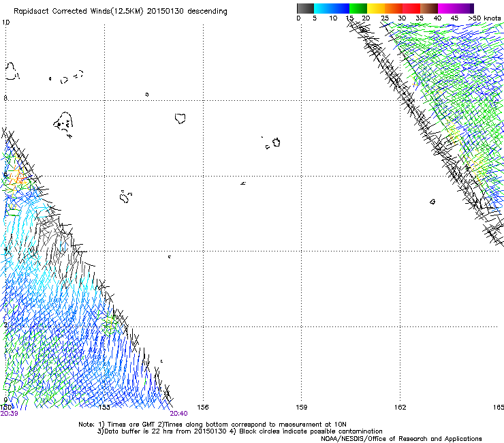
Task: Click the longitude label '159'
Action: 301,408
